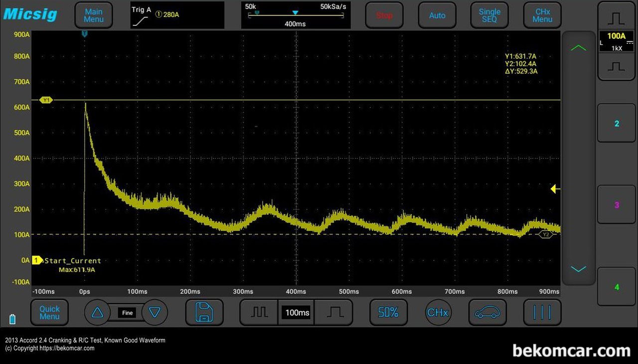Tap the Micsig logo
The height and width of the screenshot is (364, 638).
coord(30,13)
